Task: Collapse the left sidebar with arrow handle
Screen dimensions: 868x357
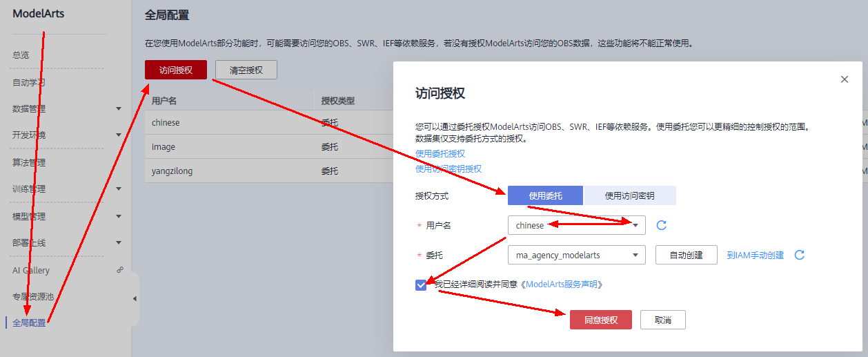Action: (x=135, y=298)
